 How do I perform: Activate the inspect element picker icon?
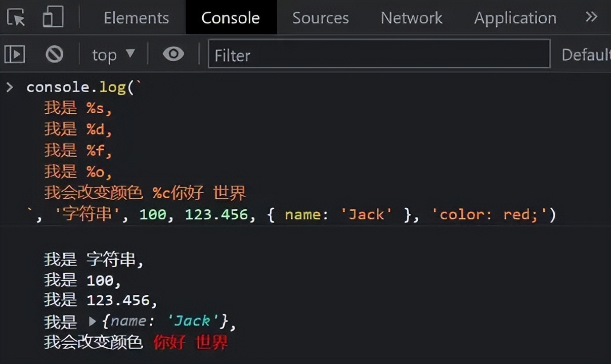pyautogui.click(x=16, y=18)
